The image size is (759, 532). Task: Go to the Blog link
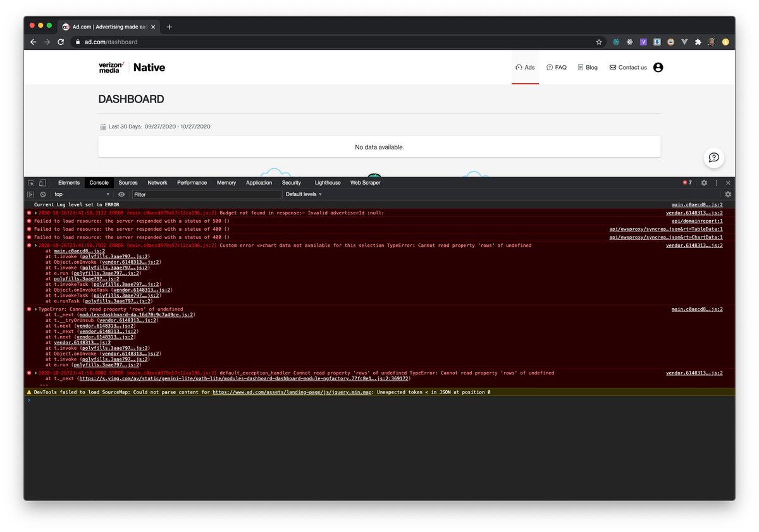pyautogui.click(x=588, y=67)
